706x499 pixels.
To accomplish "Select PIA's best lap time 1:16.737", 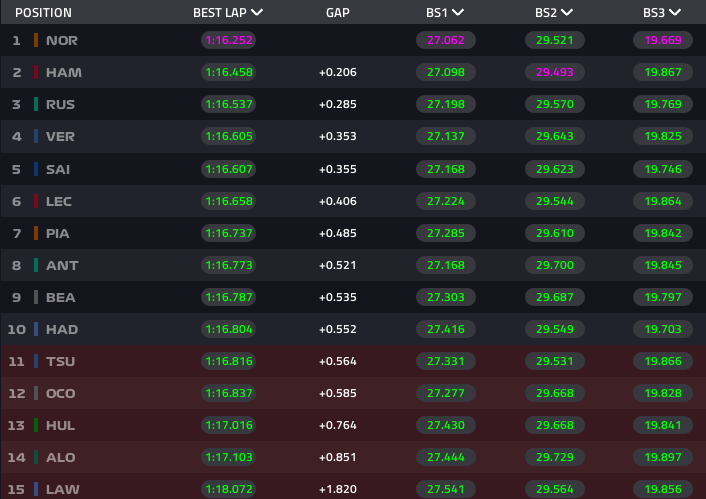I will coord(228,233).
